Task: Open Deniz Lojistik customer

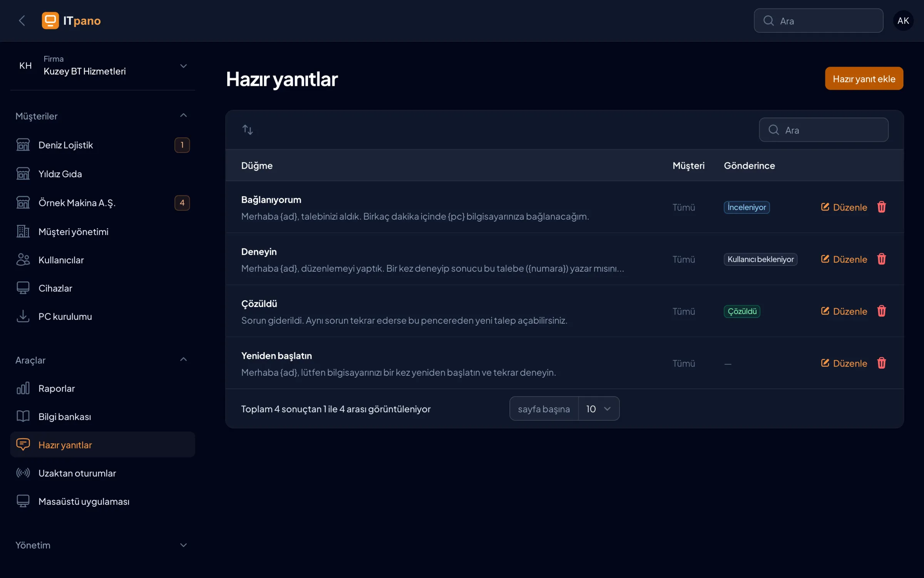Action: [x=102, y=145]
